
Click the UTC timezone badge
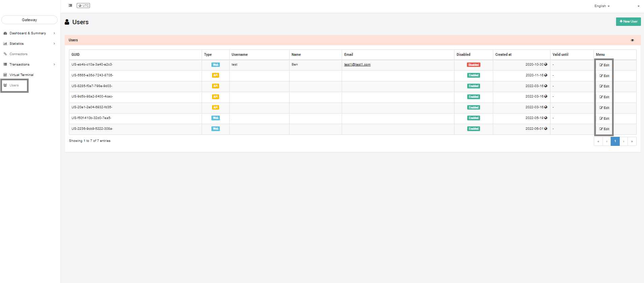coord(83,5)
